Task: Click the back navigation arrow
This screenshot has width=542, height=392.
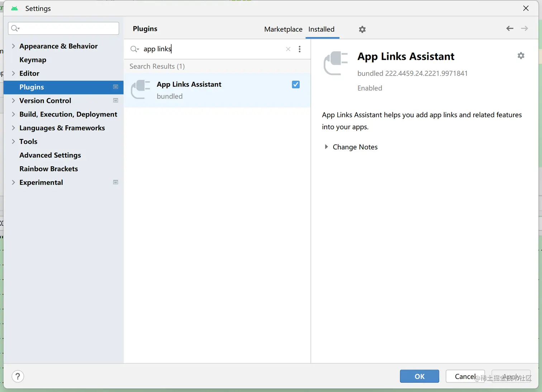Action: 510,28
